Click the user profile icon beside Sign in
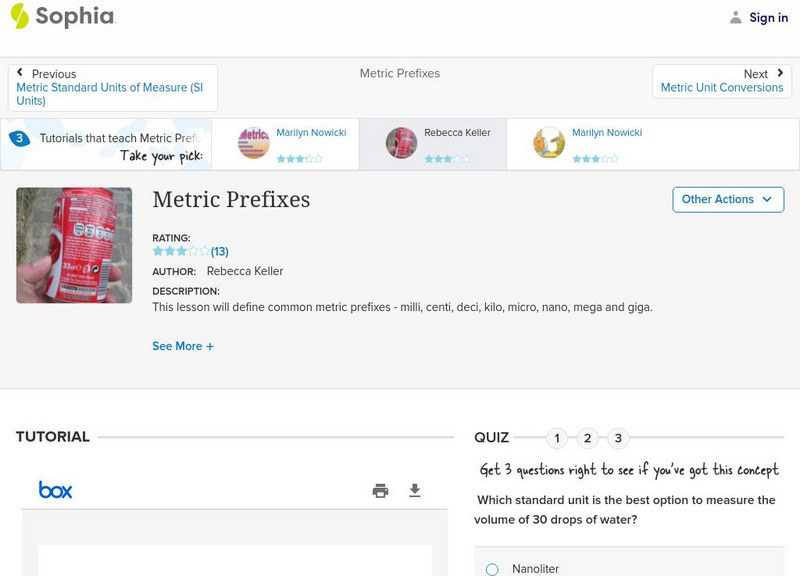 click(736, 17)
